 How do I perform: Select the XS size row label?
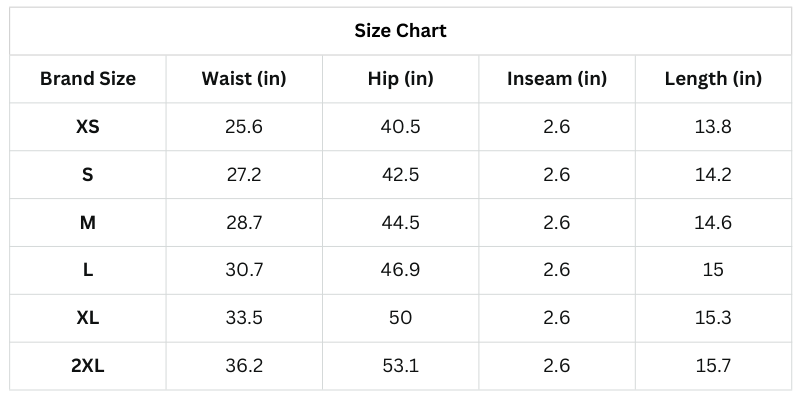pyautogui.click(x=88, y=127)
